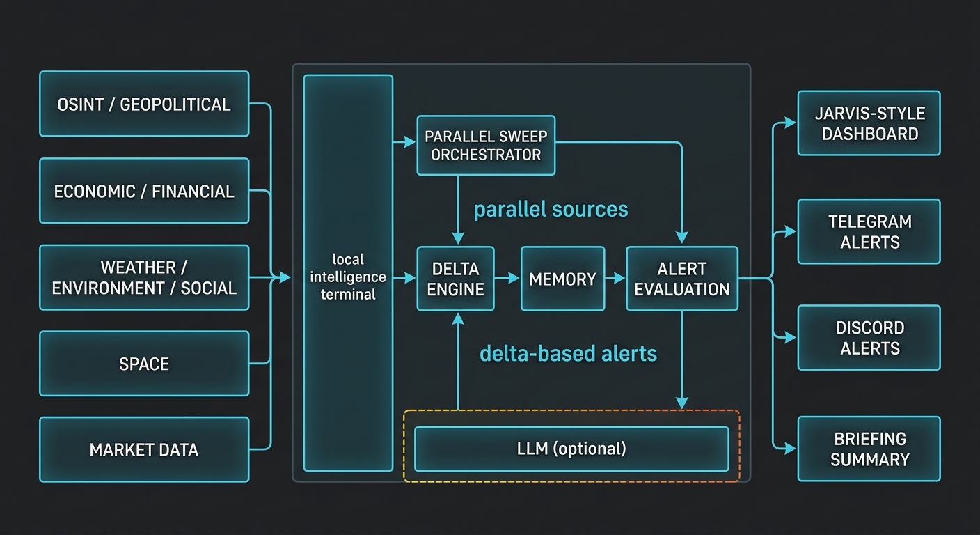Click the WEATHER / ENVIRONMENT / SOCIAL box
Image resolution: width=980 pixels, height=535 pixels.
[x=144, y=277]
